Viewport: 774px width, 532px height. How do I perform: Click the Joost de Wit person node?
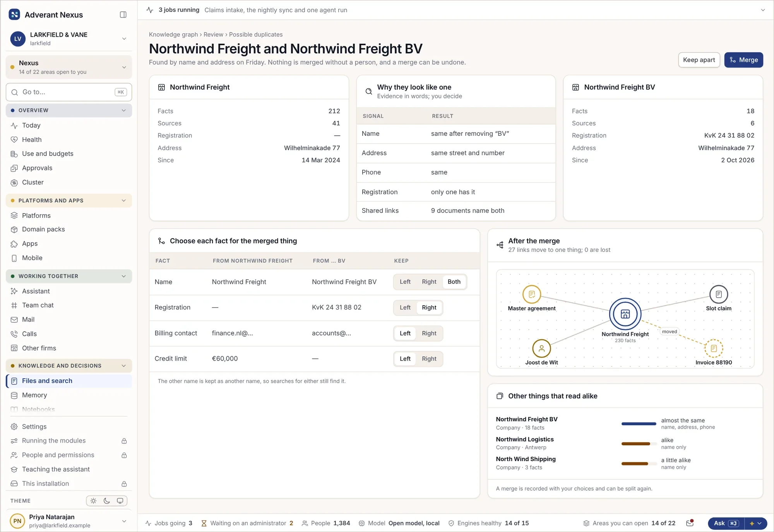click(542, 349)
